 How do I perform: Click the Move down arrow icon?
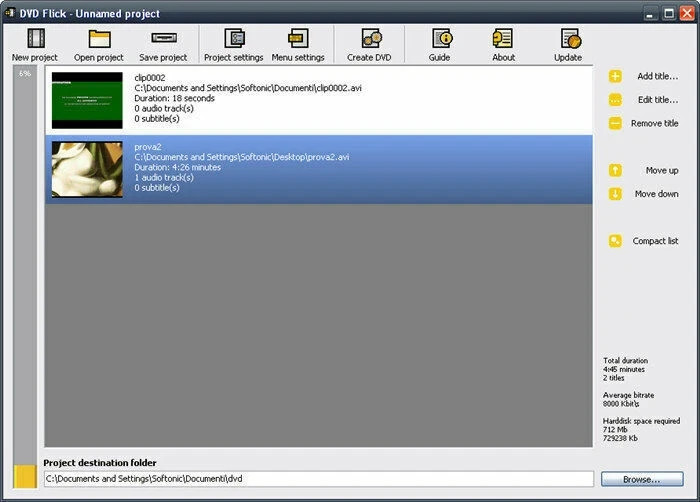pos(615,194)
